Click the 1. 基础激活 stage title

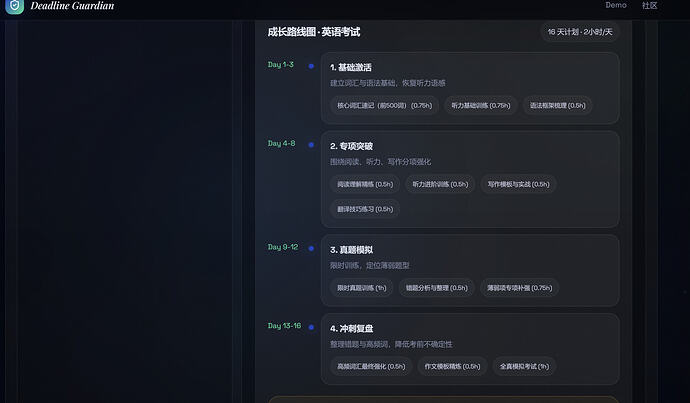coord(351,67)
